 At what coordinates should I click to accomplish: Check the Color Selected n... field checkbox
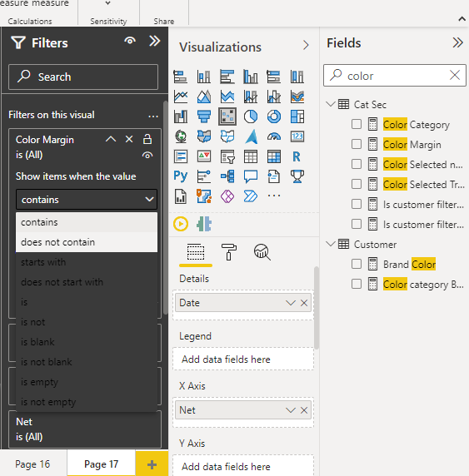tap(357, 164)
